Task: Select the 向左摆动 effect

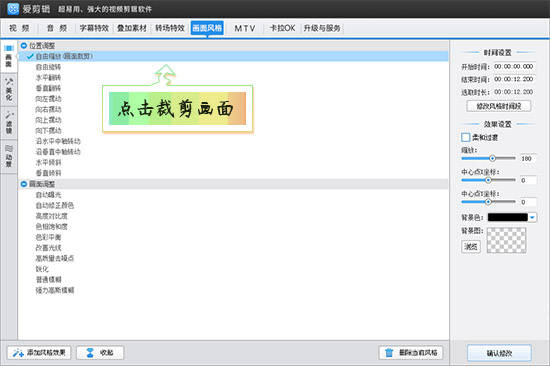Action: pyautogui.click(x=48, y=99)
